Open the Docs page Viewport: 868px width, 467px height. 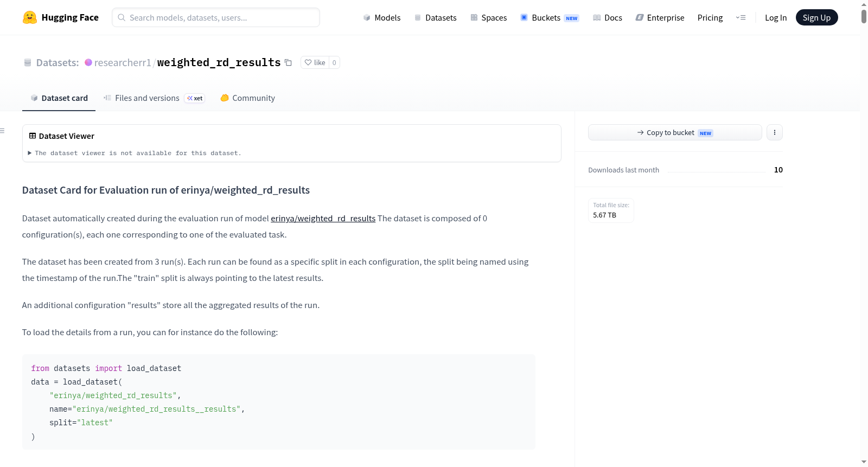tap(608, 17)
